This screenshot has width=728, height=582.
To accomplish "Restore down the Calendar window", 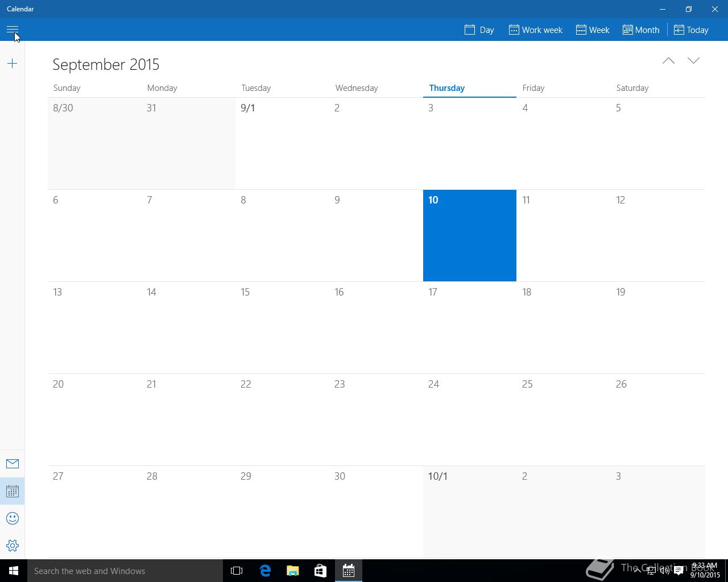I will click(689, 9).
